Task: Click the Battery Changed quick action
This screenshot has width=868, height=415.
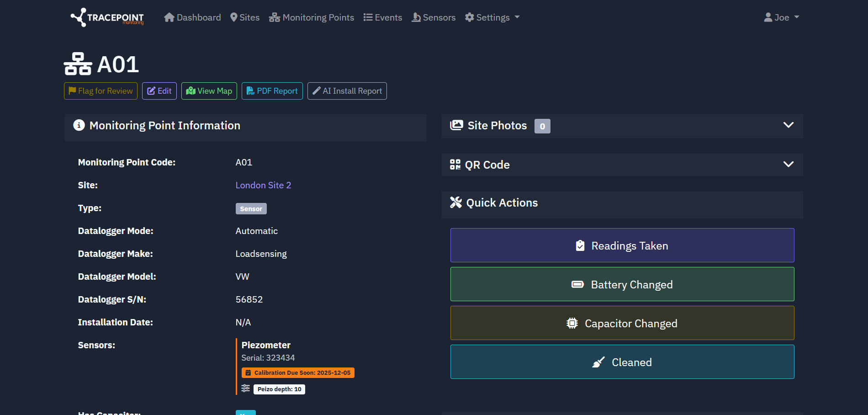Action: click(x=622, y=284)
